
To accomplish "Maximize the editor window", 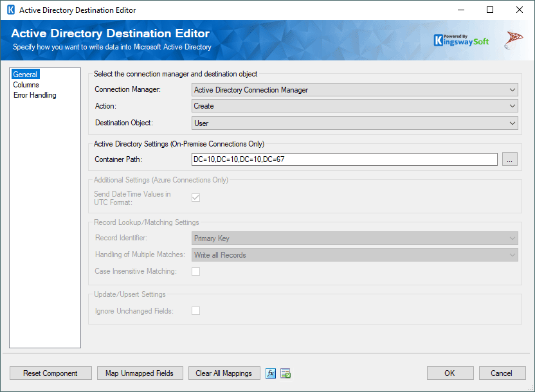I will coord(490,10).
